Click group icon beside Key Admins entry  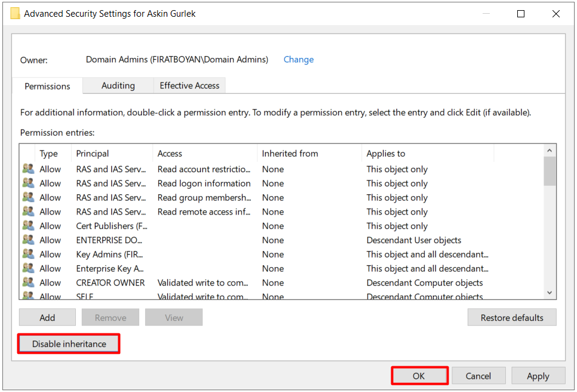(28, 254)
